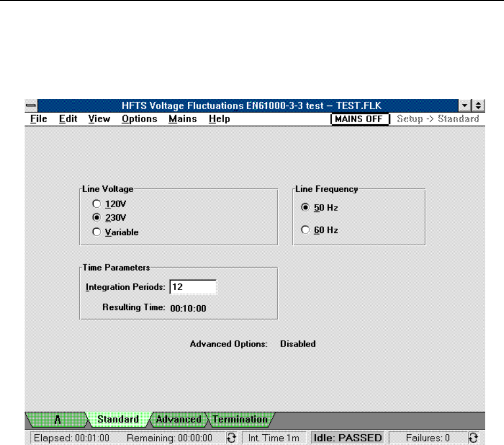Screen dimensions: 504x445
Task: Click the Integration Periods input field
Action: coord(193,286)
